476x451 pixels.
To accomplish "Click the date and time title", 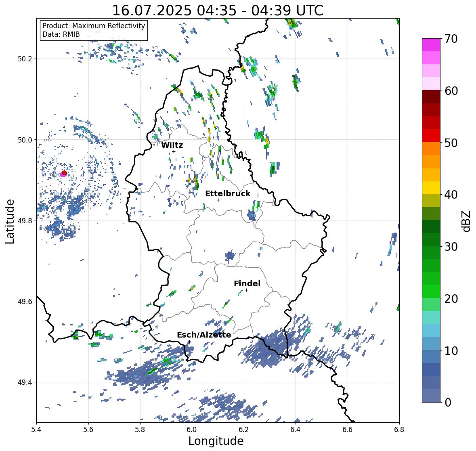I will 218,10.
